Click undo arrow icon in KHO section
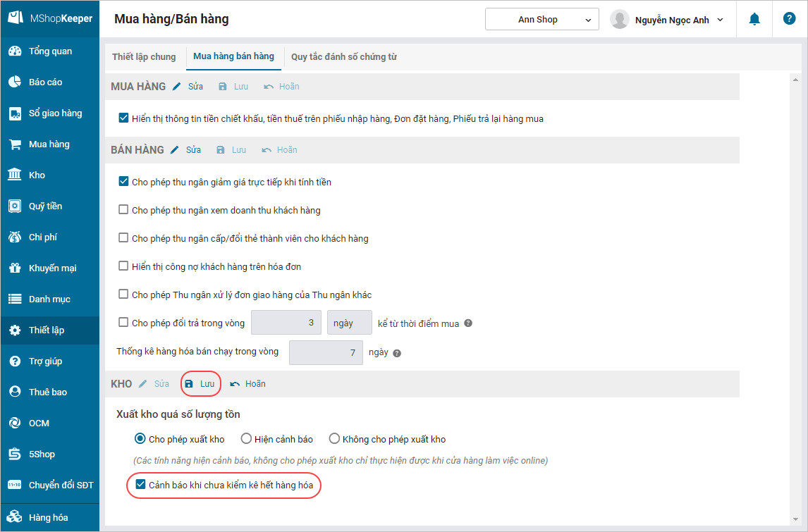The width and height of the screenshot is (808, 532). [x=235, y=384]
